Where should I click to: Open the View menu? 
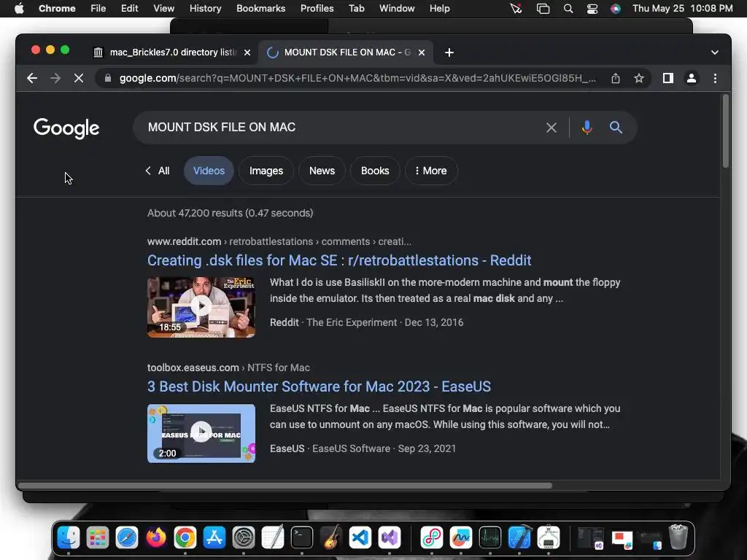point(163,9)
